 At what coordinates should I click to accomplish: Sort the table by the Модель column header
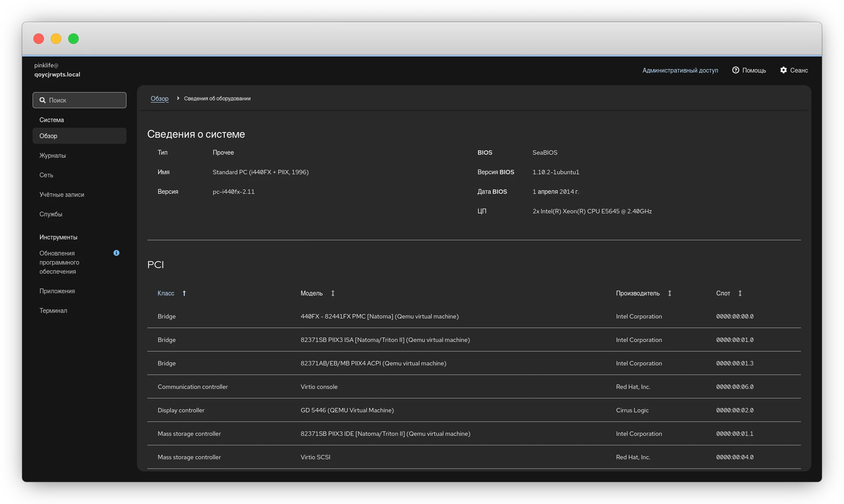[x=312, y=293]
